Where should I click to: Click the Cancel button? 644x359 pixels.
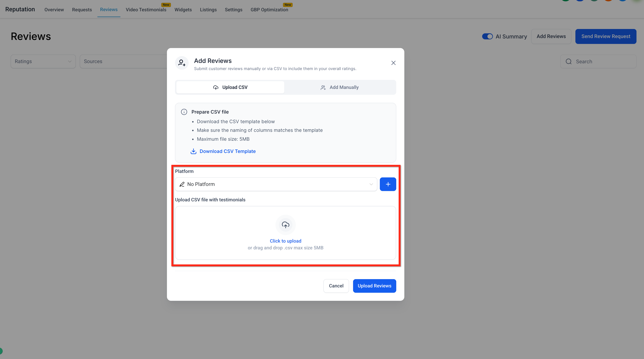click(336, 286)
